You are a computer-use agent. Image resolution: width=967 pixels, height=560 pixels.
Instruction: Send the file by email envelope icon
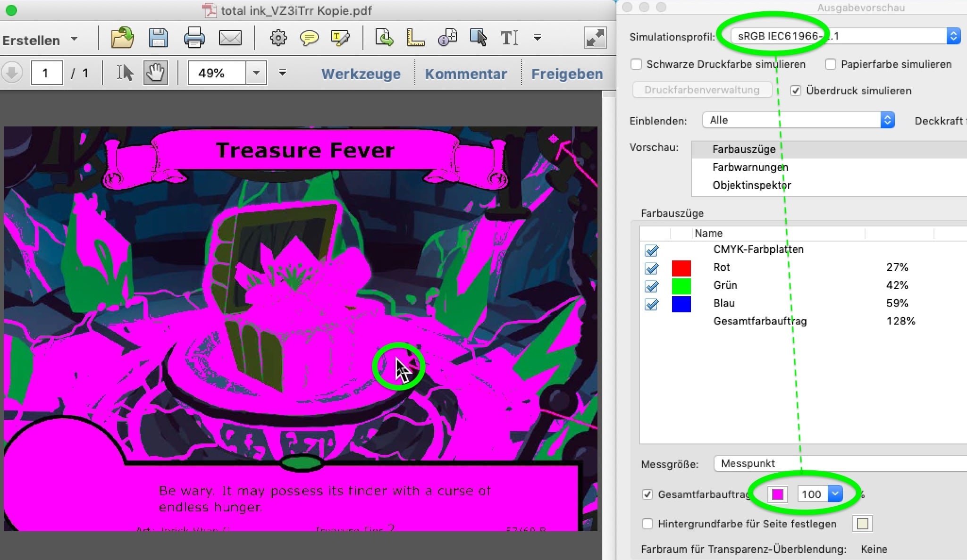coord(230,38)
